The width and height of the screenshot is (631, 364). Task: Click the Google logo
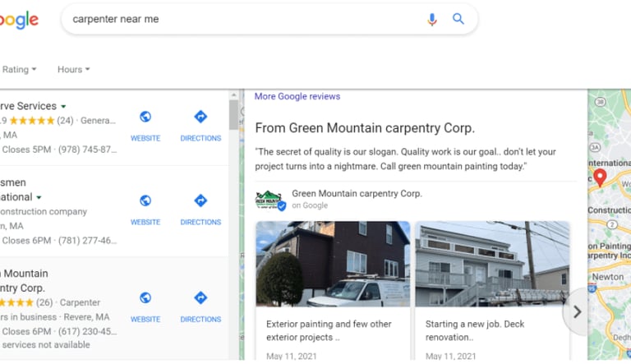[x=18, y=20]
